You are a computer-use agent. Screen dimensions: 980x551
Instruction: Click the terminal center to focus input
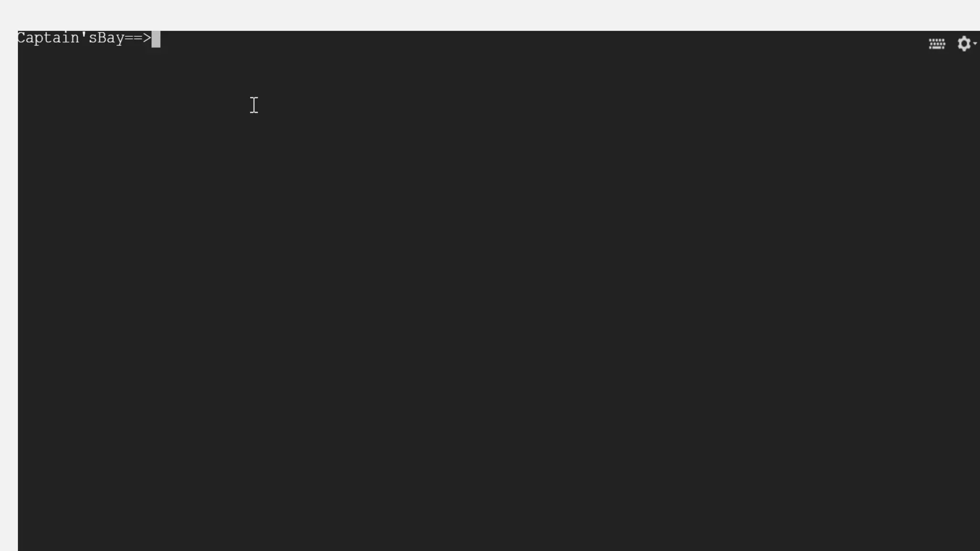[x=499, y=291]
